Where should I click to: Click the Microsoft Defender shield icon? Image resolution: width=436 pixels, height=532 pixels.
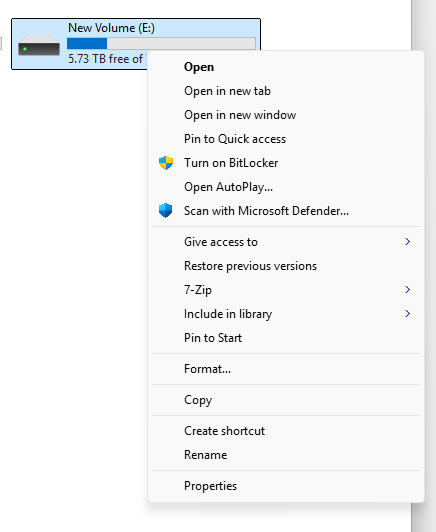point(166,210)
